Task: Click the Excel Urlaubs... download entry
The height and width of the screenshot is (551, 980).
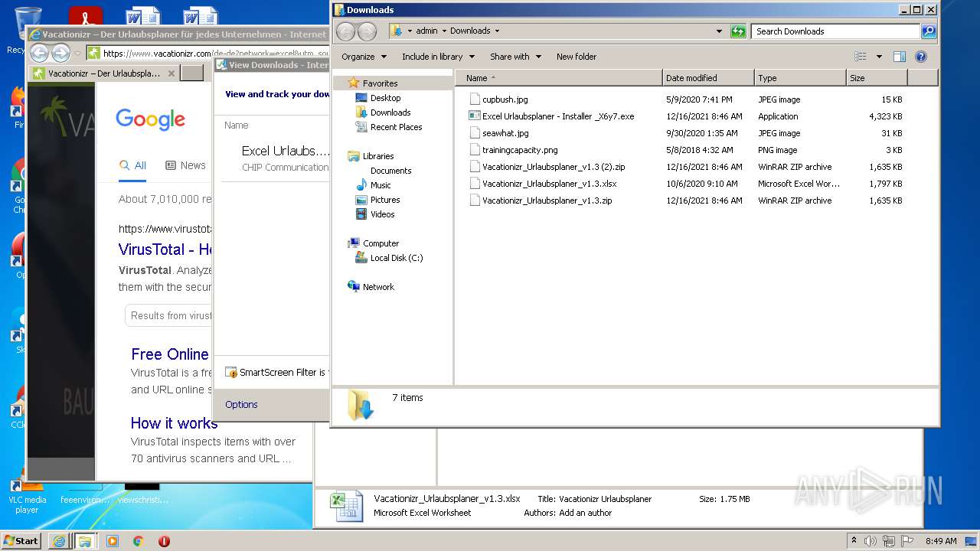Action: (x=285, y=151)
